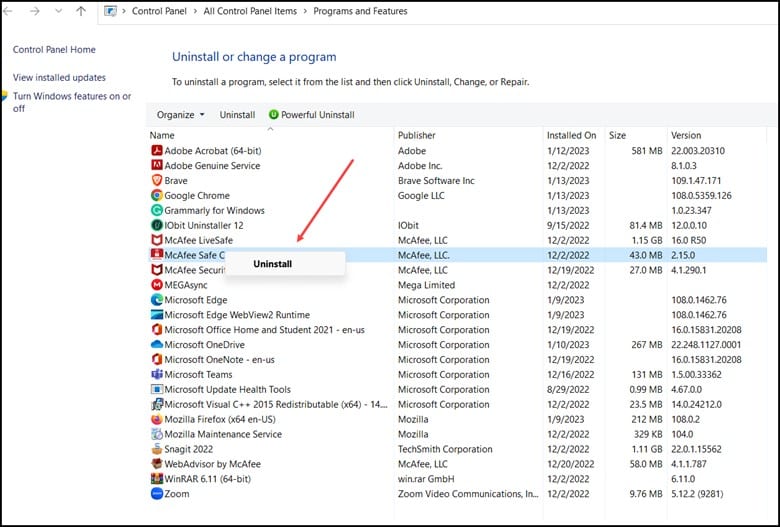Click the Google LLC publisher text
Image resolution: width=780 pixels, height=527 pixels.
[x=421, y=196]
